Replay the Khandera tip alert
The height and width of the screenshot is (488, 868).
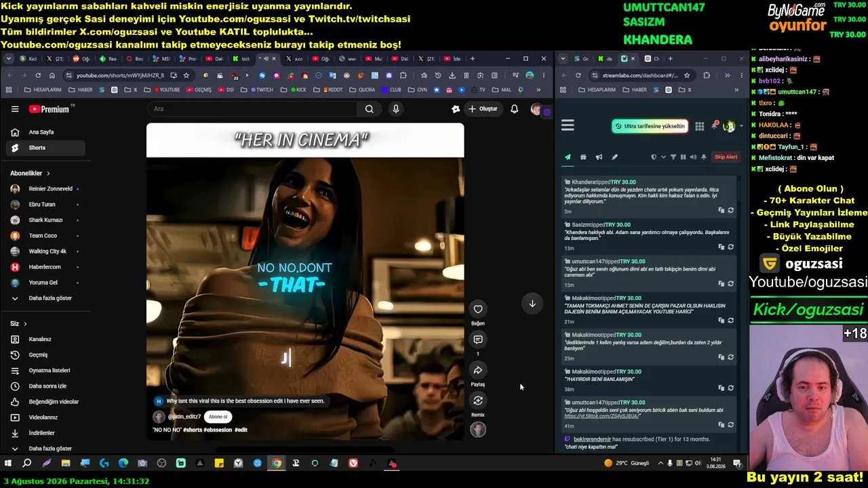click(730, 210)
